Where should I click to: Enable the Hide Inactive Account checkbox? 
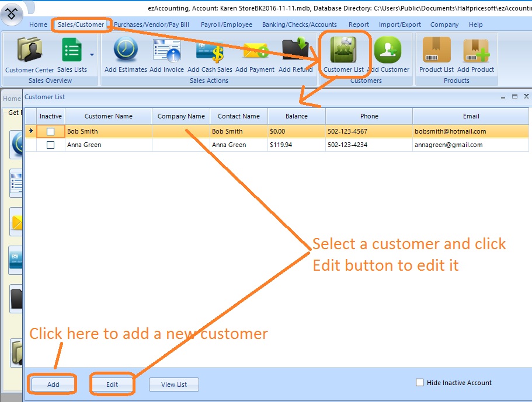(x=419, y=383)
